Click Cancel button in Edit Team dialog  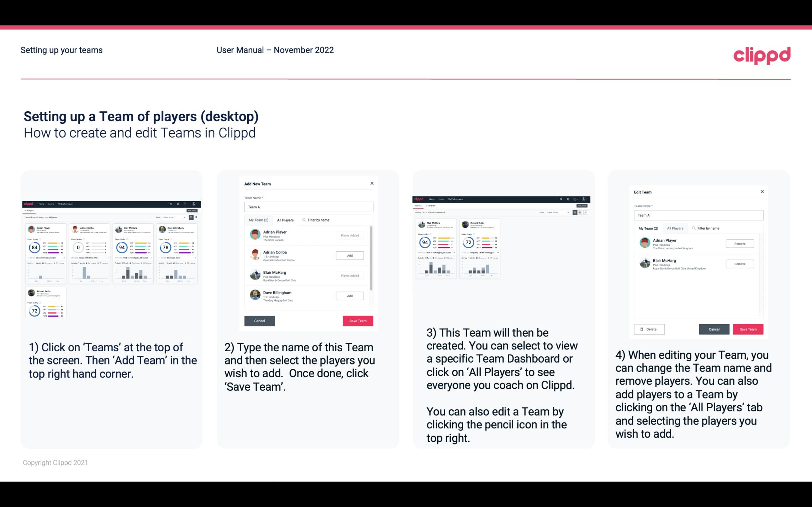point(714,329)
